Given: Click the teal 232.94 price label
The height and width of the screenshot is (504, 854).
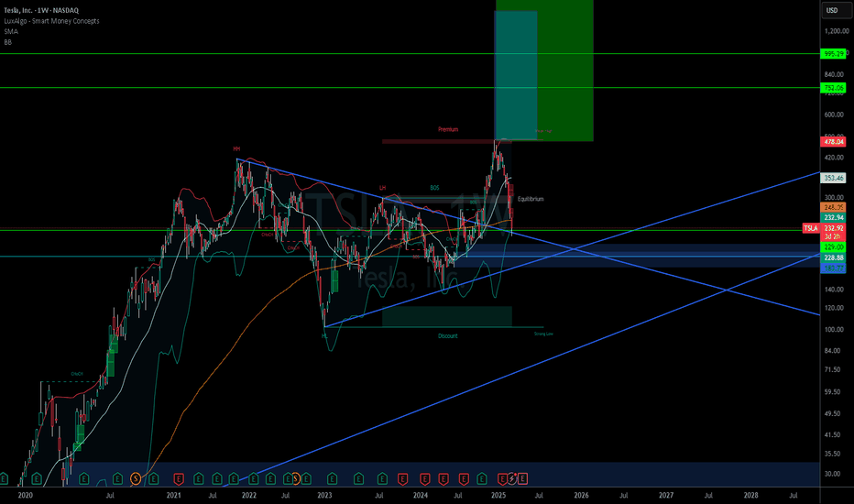Looking at the screenshot, I should pyautogui.click(x=833, y=217).
